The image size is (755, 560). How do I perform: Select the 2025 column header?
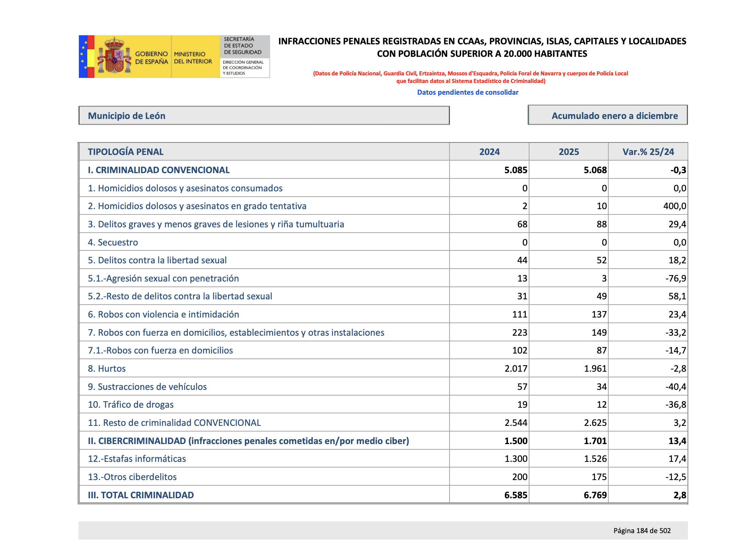[x=568, y=152]
